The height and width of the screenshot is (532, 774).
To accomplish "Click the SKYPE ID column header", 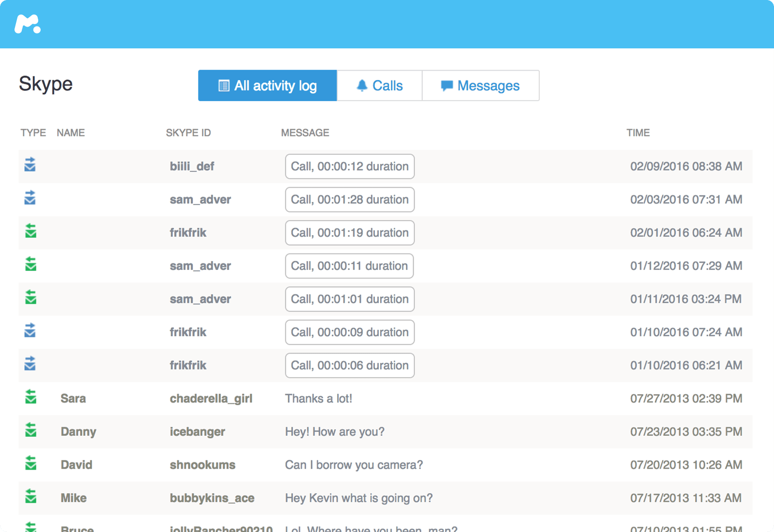I will 188,133.
